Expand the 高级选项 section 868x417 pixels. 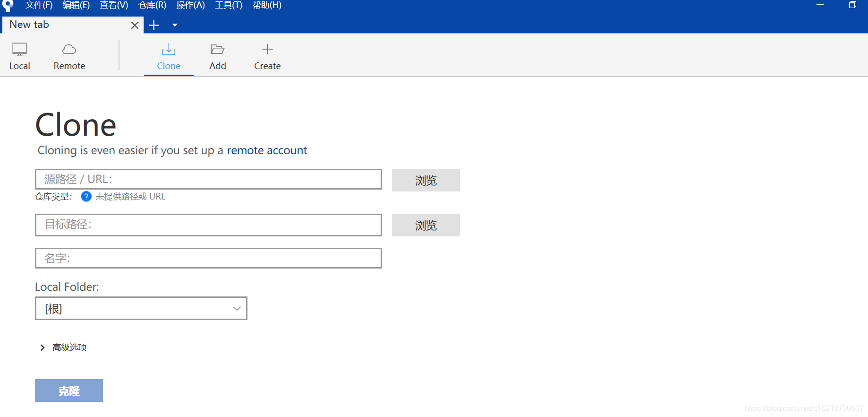pos(64,347)
